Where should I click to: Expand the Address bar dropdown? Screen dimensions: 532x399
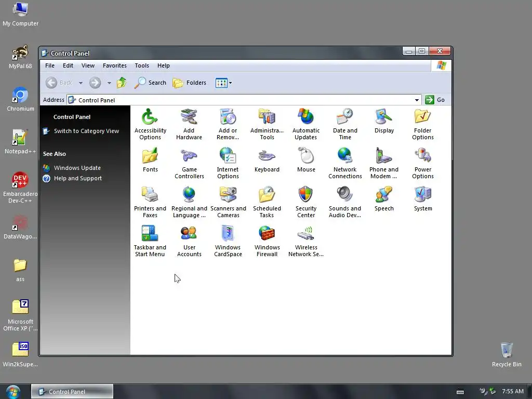point(417,100)
